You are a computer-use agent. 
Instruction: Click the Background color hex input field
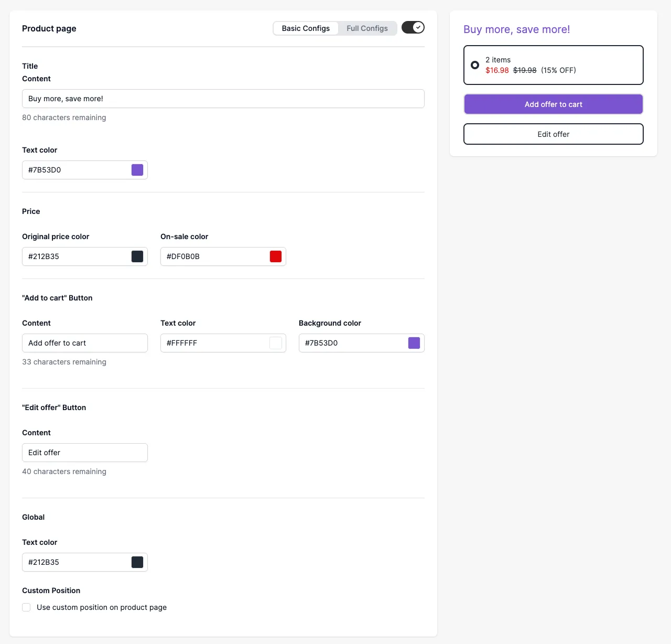[x=353, y=343]
